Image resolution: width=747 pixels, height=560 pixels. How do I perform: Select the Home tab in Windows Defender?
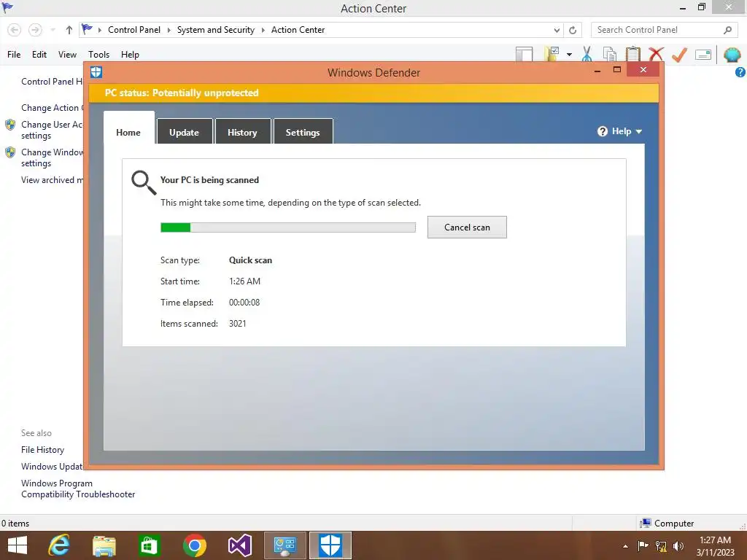click(x=128, y=130)
